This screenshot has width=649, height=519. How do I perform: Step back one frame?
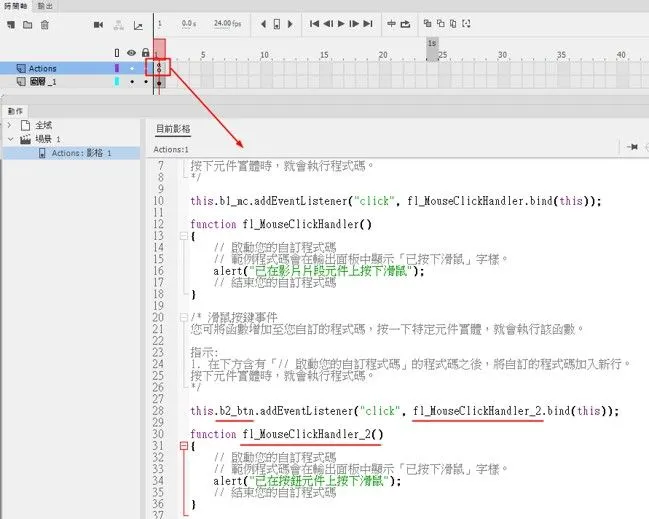click(328, 24)
